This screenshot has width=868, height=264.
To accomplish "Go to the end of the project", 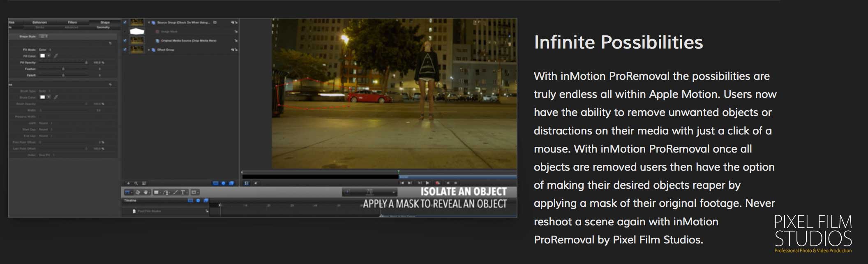I will point(410,183).
